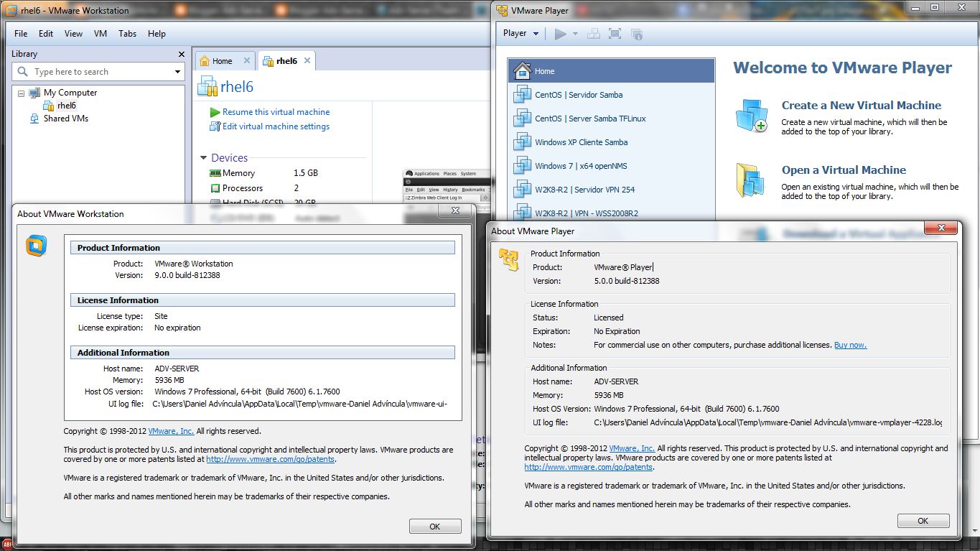Open the Tabs menu in VMware Workstation
Image resolution: width=980 pixels, height=551 pixels.
click(128, 34)
